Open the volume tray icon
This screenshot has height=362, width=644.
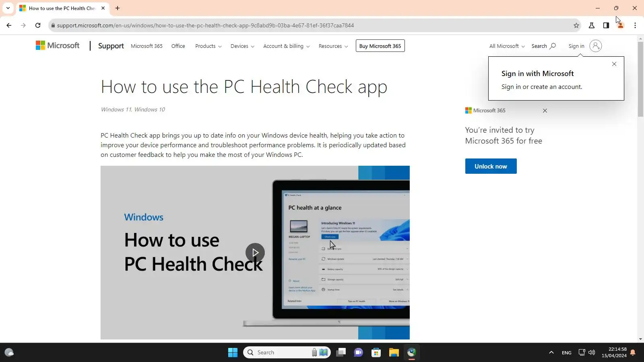(x=592, y=352)
